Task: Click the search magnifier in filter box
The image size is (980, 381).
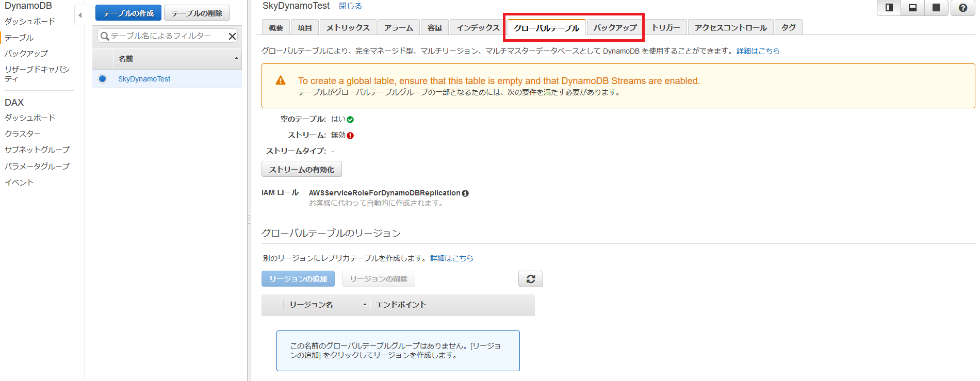Action: pos(105,36)
